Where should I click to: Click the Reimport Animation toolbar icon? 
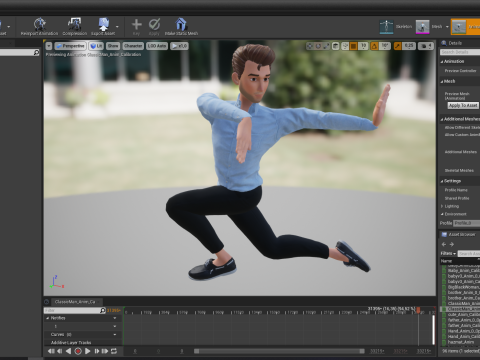click(40, 25)
